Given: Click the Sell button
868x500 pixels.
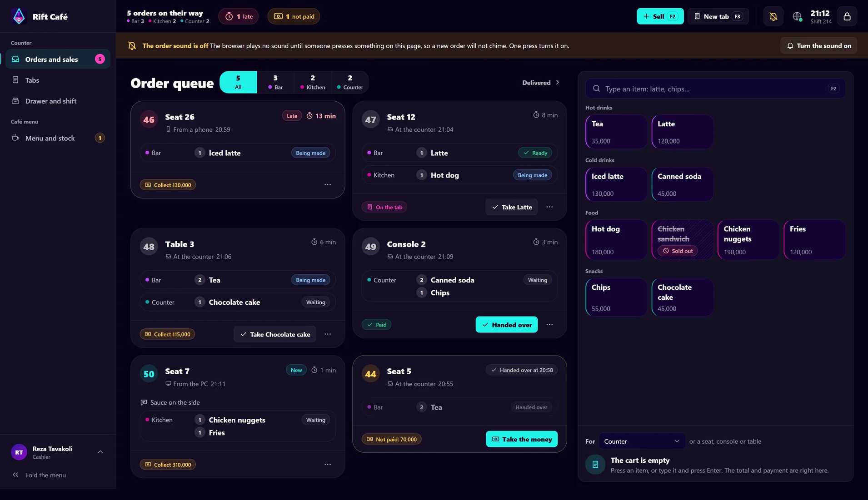Looking at the screenshot, I should [x=660, y=16].
